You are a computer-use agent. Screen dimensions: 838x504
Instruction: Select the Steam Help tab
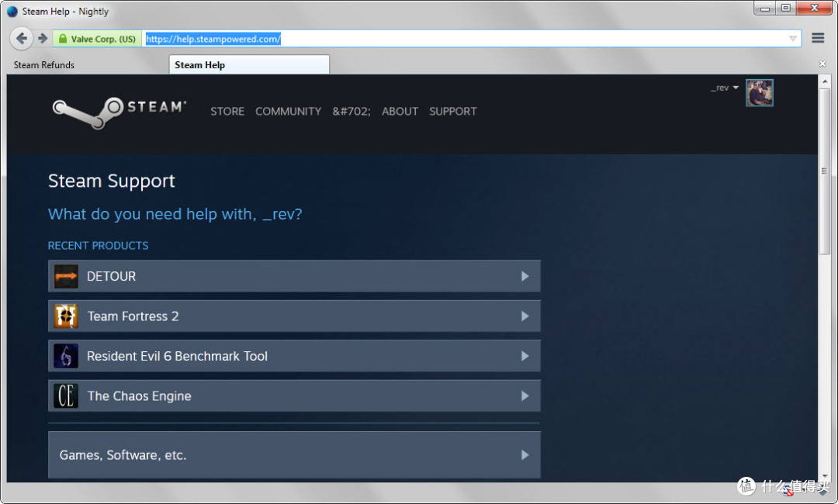click(x=249, y=64)
